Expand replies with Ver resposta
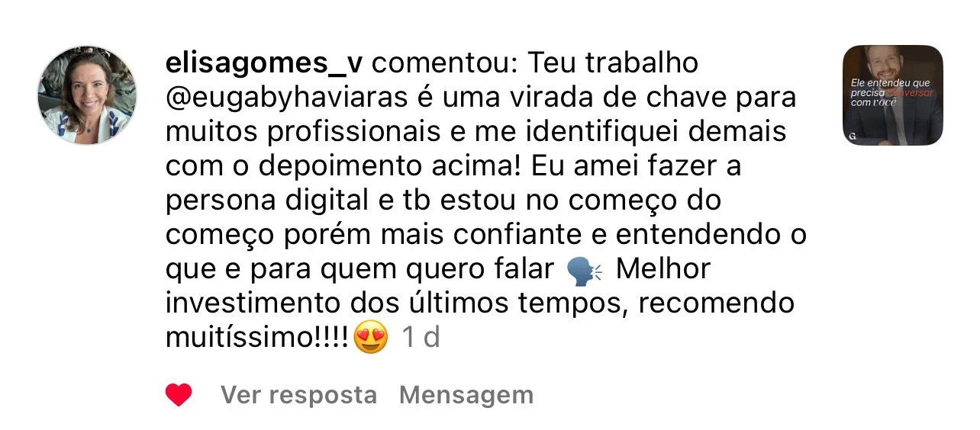980x430 pixels. point(299,395)
